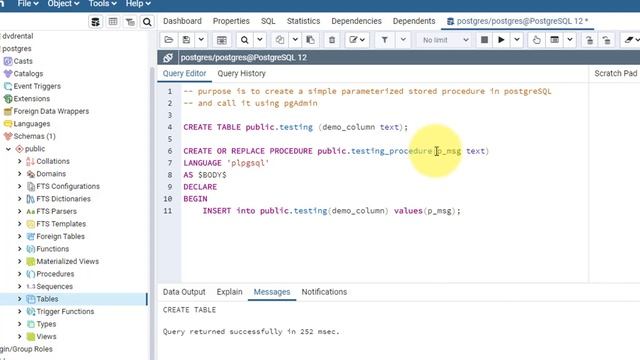
Task: Open execute options dropdown arrow
Action: pos(517,40)
